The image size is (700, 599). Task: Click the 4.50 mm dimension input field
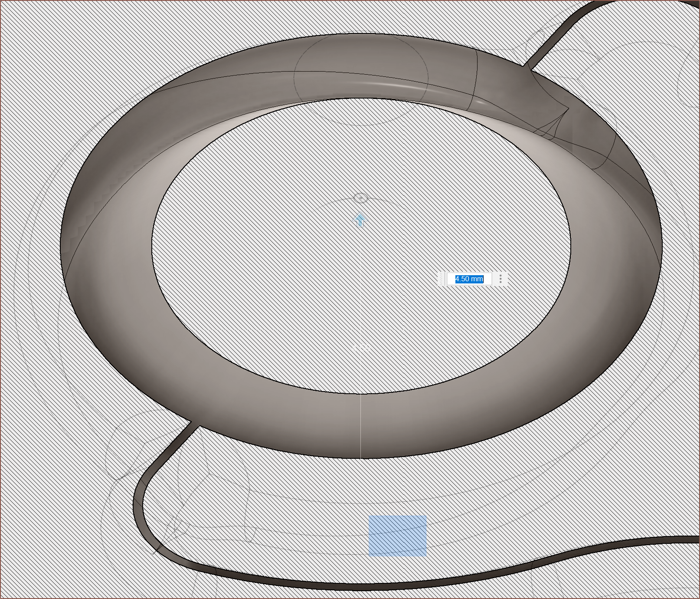tap(469, 279)
